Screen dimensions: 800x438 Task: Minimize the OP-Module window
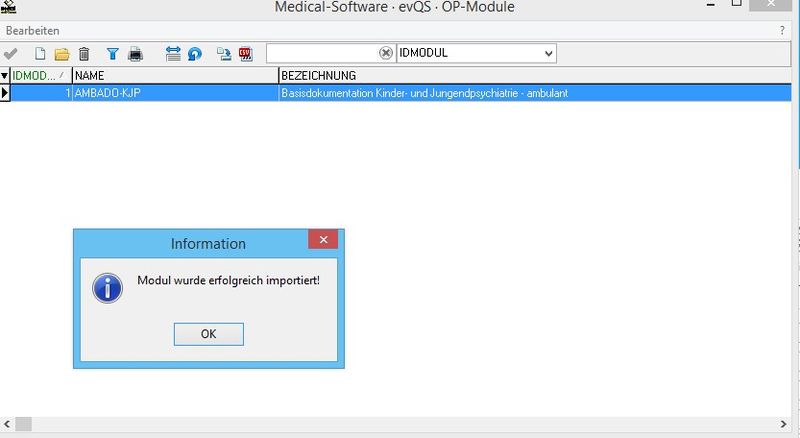coord(711,4)
